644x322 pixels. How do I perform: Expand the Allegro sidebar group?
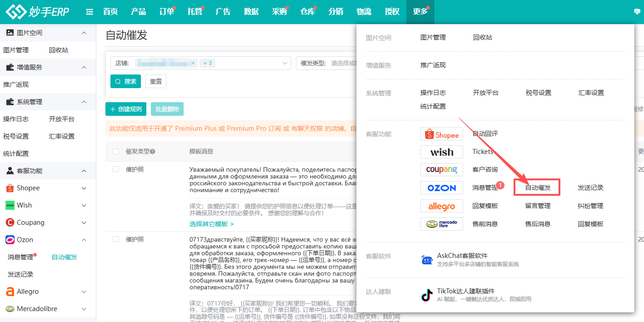tap(84, 292)
